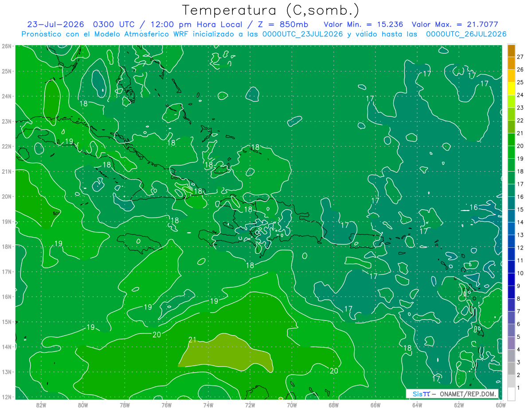
Task: Click the 23N latitude axis label
Action: click(x=6, y=121)
